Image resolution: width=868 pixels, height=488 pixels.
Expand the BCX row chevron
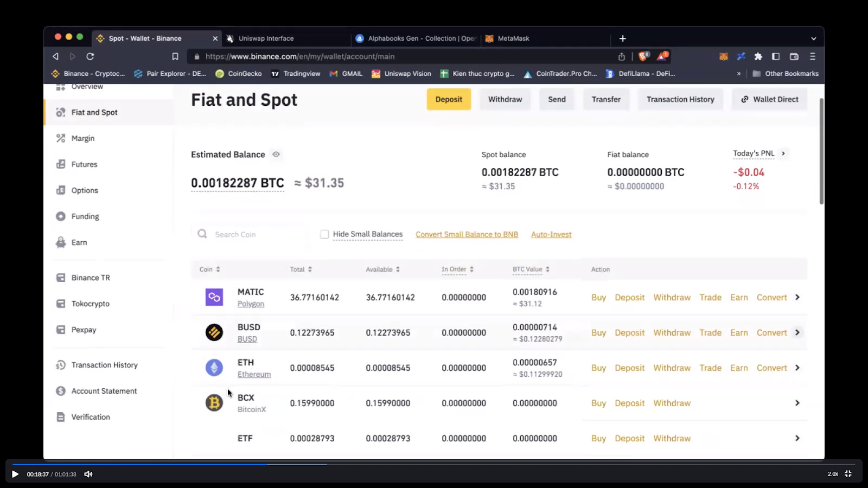pos(797,403)
